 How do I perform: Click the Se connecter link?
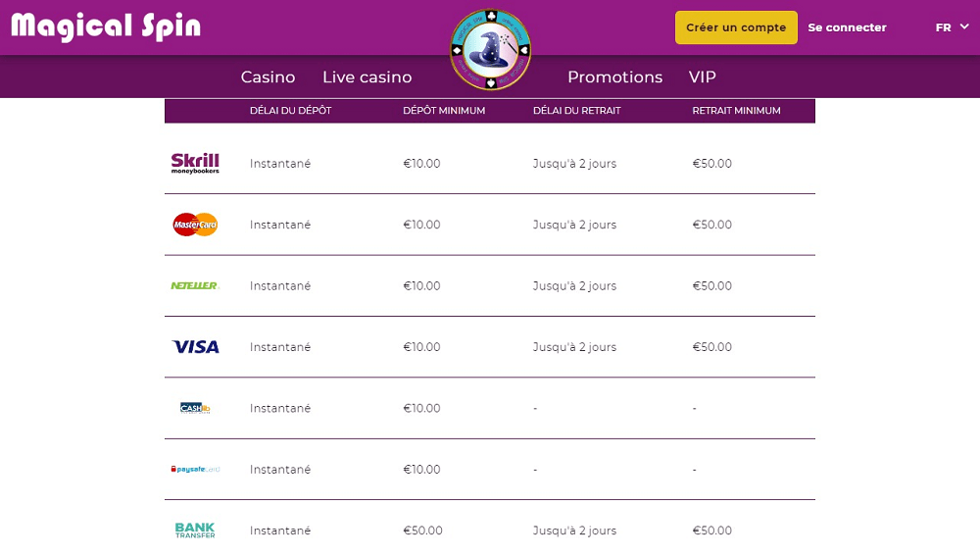(847, 27)
